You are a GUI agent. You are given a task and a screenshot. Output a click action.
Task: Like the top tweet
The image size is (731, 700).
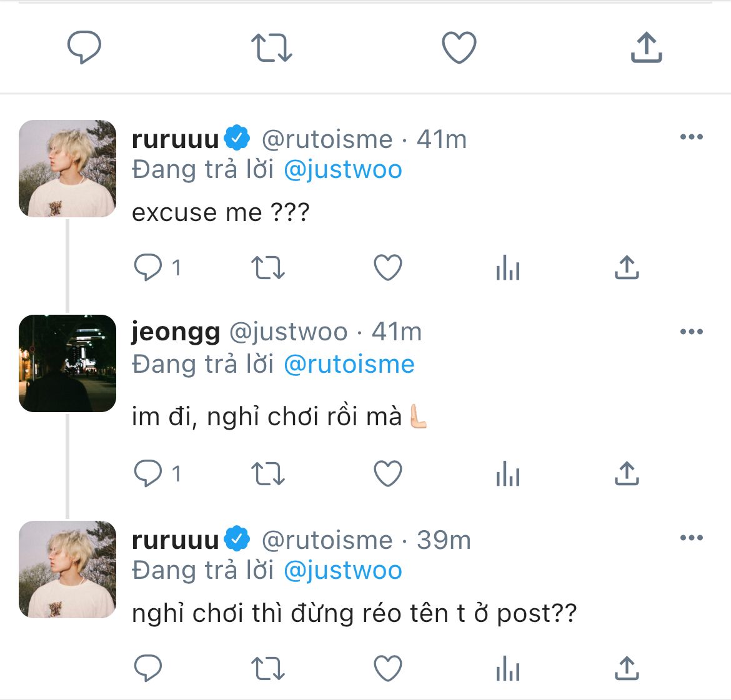[459, 47]
